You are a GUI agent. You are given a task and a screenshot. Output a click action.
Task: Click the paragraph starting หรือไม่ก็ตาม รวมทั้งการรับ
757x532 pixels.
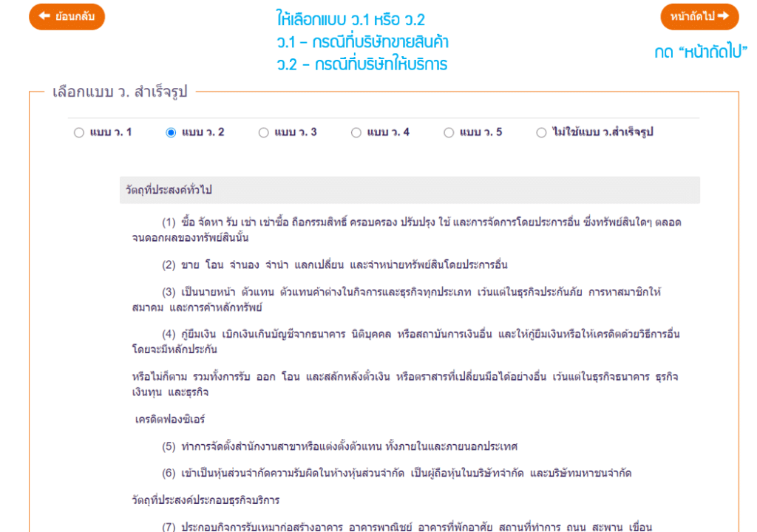tap(405, 383)
